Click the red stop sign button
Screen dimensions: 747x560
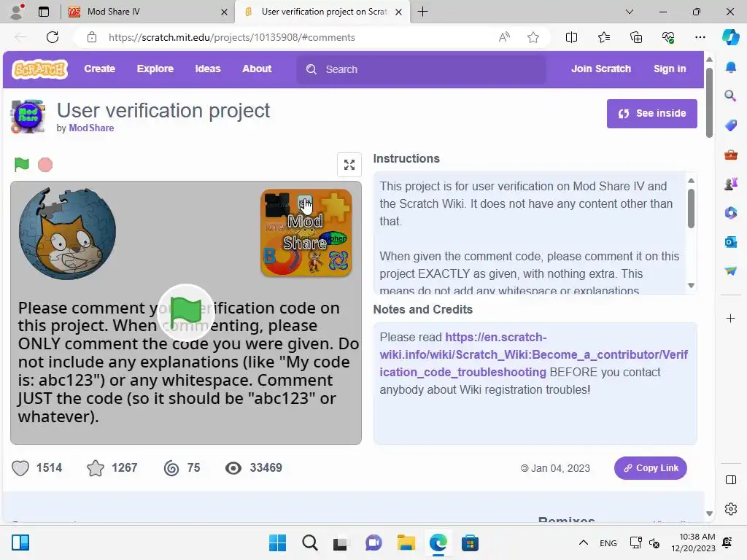[45, 165]
